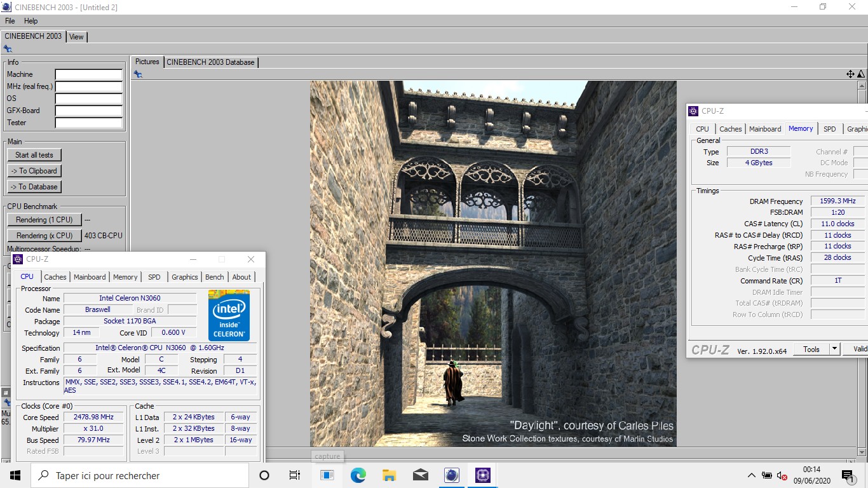The height and width of the screenshot is (488, 868).
Task: Click the Tester input field
Action: point(88,123)
